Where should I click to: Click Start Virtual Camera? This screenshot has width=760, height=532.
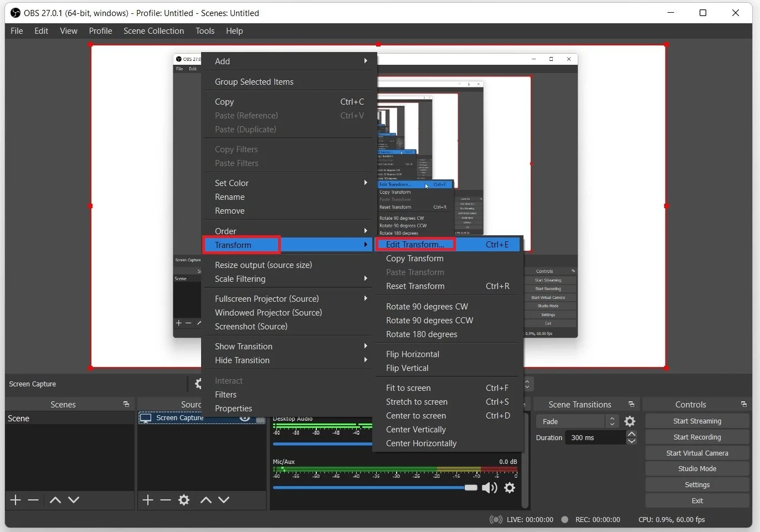coord(697,453)
